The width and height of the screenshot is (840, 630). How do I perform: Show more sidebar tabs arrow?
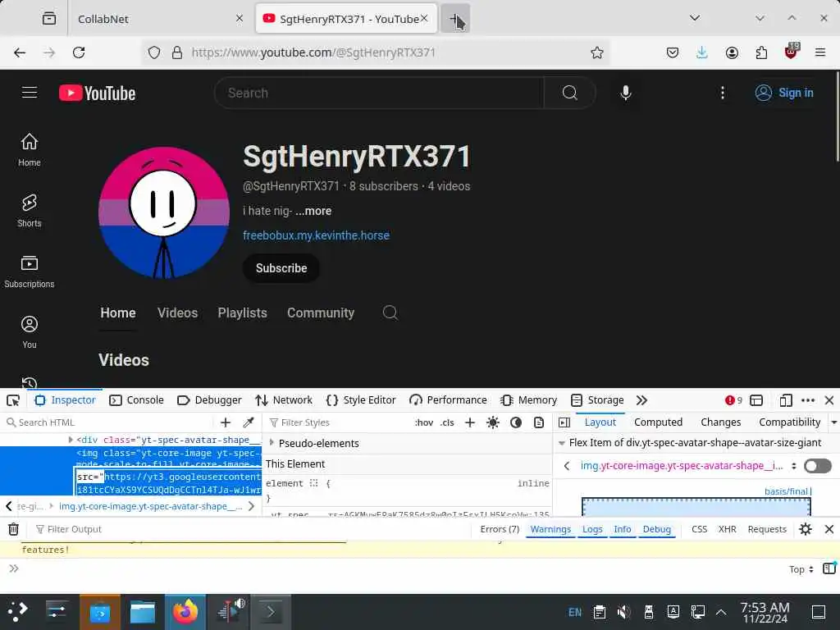coord(834,422)
